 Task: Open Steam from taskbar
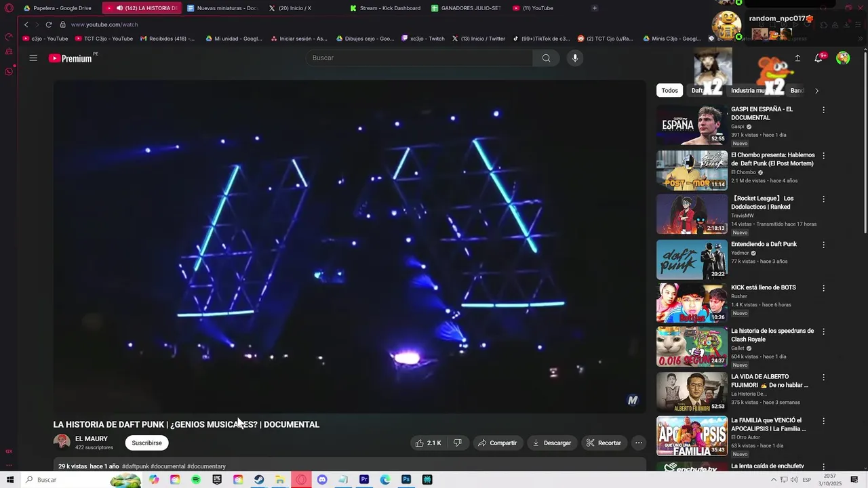[259, 480]
